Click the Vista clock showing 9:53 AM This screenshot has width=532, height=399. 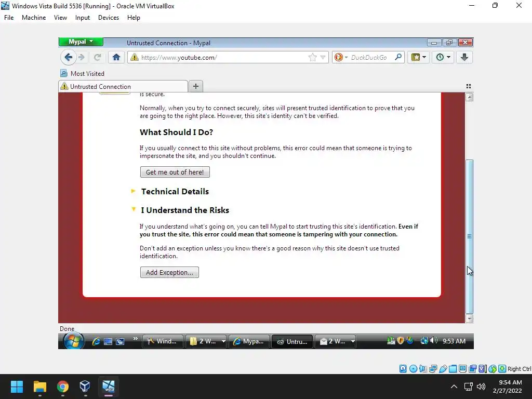454,341
